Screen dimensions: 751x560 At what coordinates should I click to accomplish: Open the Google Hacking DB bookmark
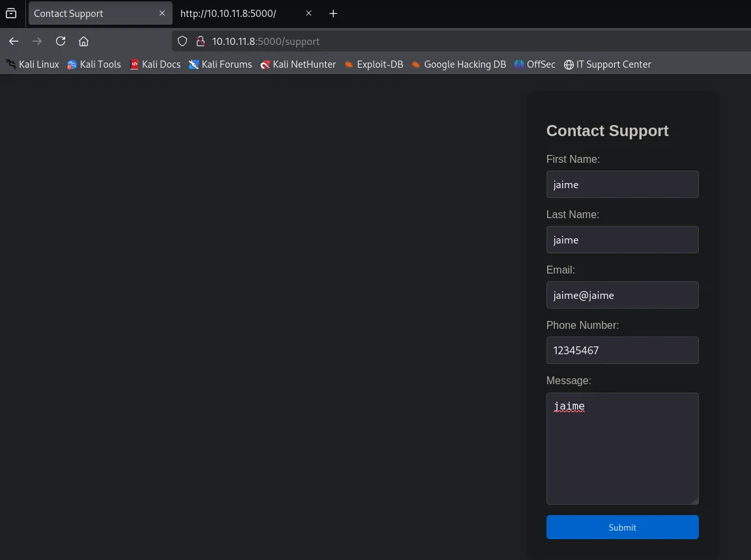(x=459, y=64)
